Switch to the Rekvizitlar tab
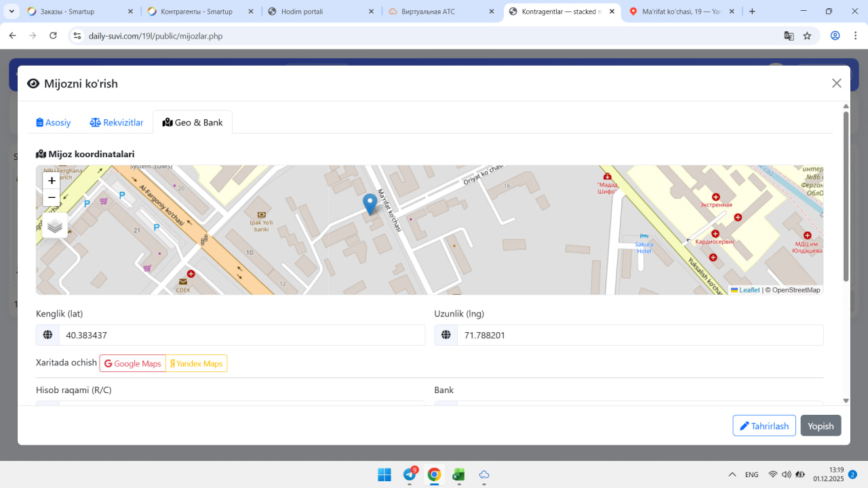The image size is (868, 488). point(117,123)
